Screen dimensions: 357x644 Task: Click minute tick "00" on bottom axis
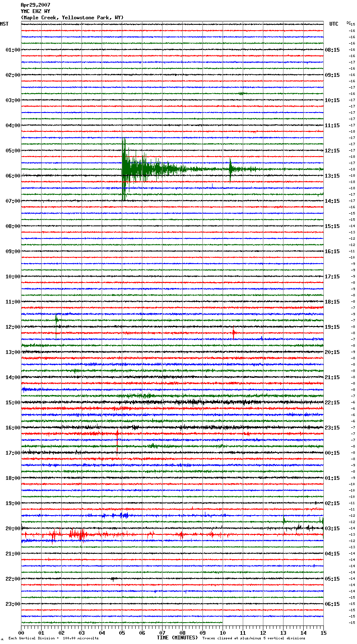[x=21, y=633]
